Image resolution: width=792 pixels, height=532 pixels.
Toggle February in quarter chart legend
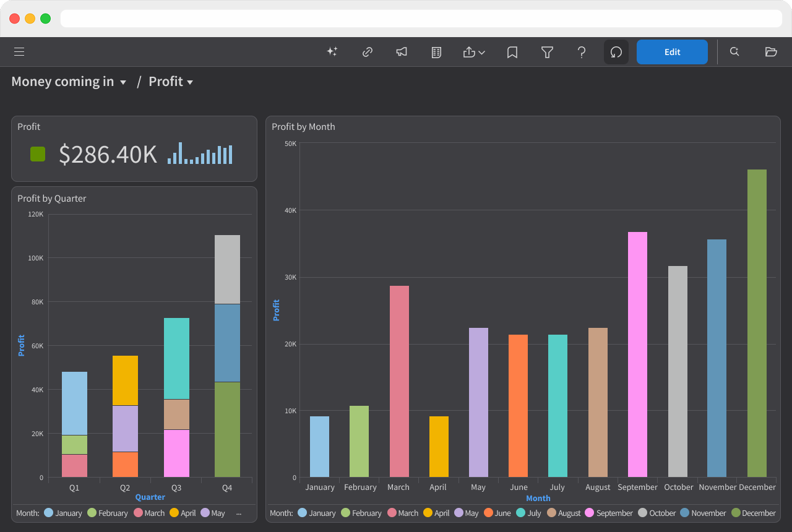pos(108,513)
